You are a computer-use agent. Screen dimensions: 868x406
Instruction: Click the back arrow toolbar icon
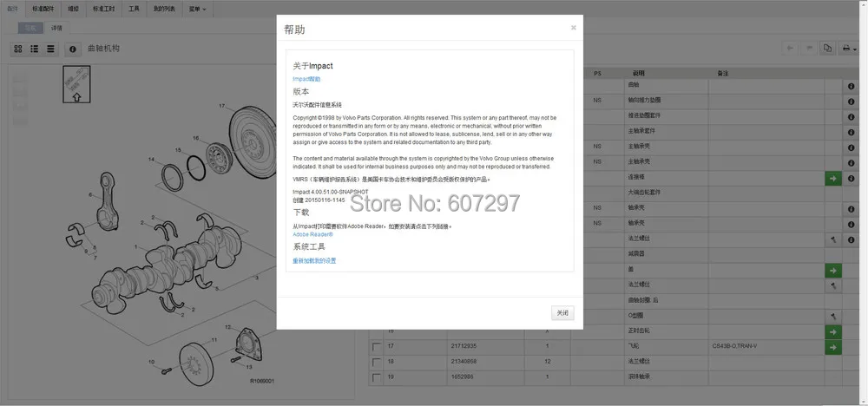pyautogui.click(x=790, y=48)
